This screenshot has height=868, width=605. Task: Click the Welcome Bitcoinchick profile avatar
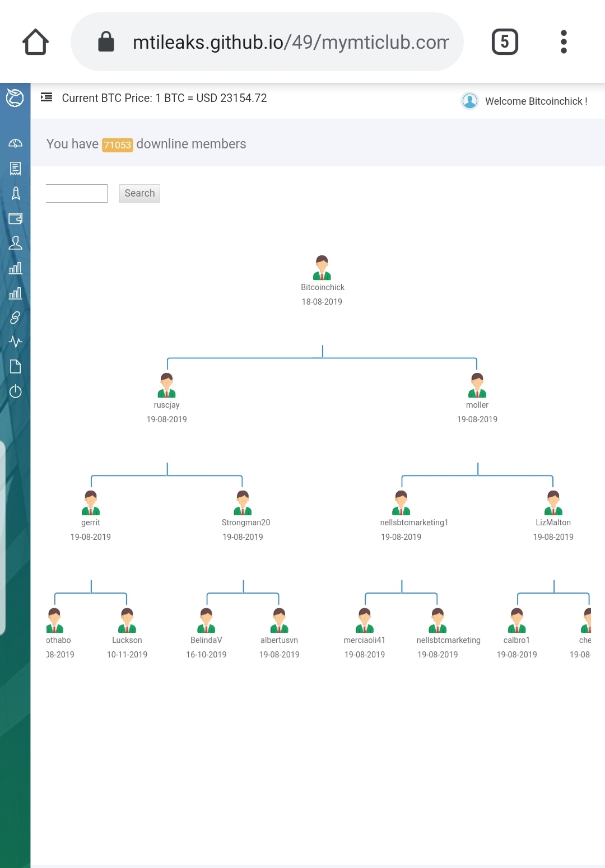[469, 101]
